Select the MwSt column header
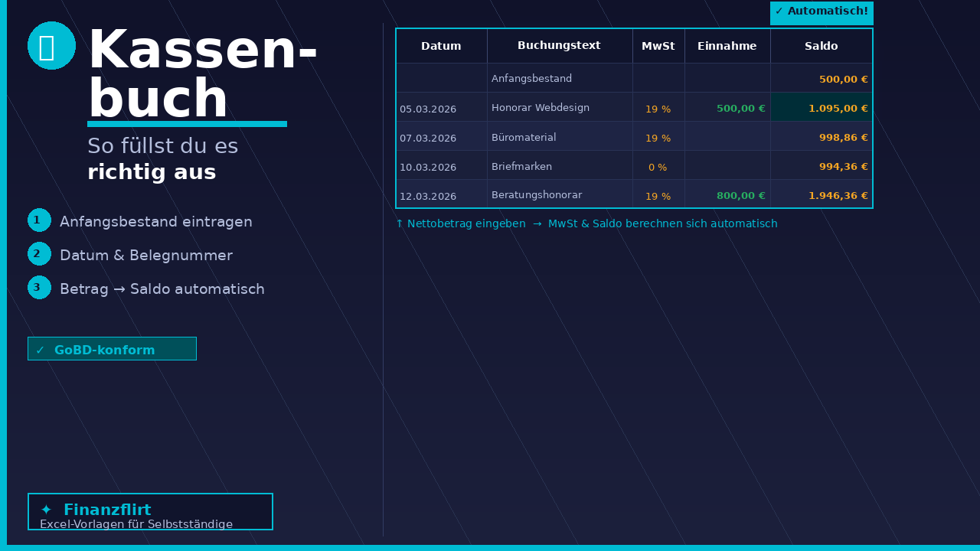The image size is (980, 551). [x=658, y=46]
